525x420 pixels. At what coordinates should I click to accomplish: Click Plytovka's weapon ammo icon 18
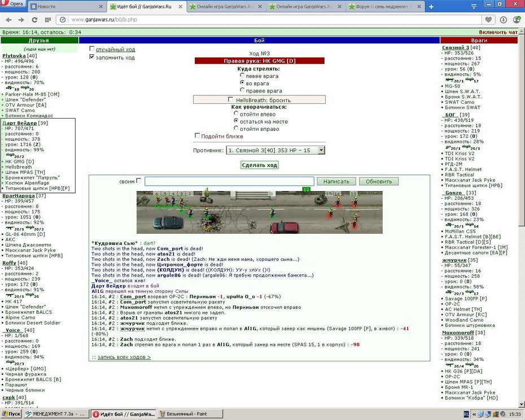tap(13, 88)
